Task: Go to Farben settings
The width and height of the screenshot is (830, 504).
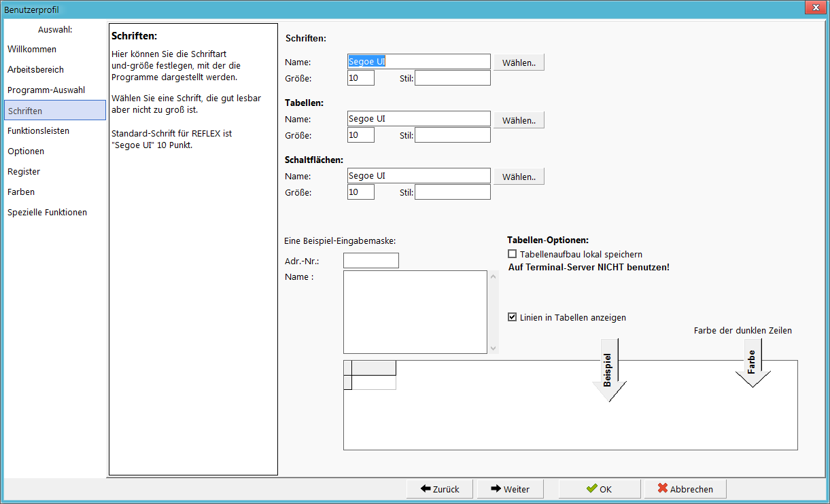Action: click(21, 192)
